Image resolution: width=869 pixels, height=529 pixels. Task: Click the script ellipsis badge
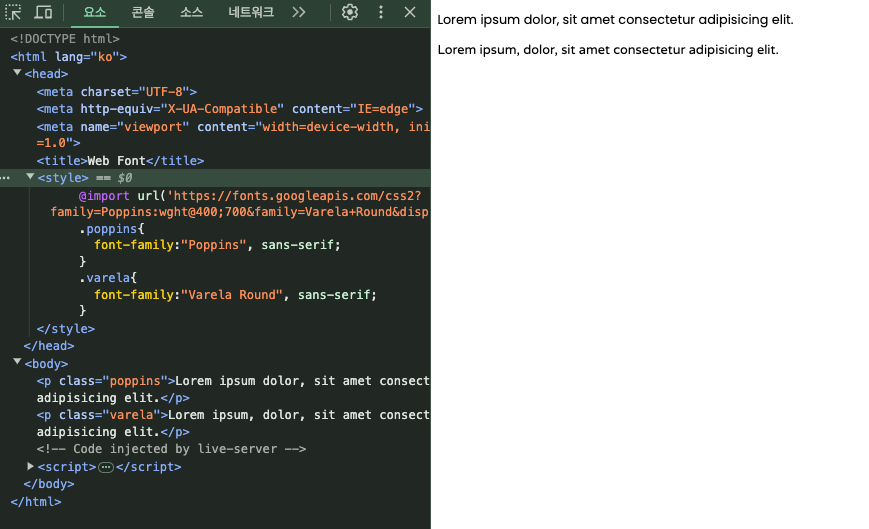(x=106, y=468)
